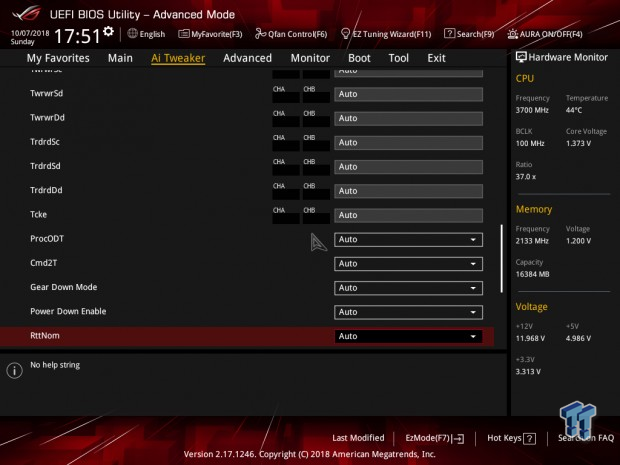Switch to the Main tab
Screen dimensions: 620x465
pos(120,58)
